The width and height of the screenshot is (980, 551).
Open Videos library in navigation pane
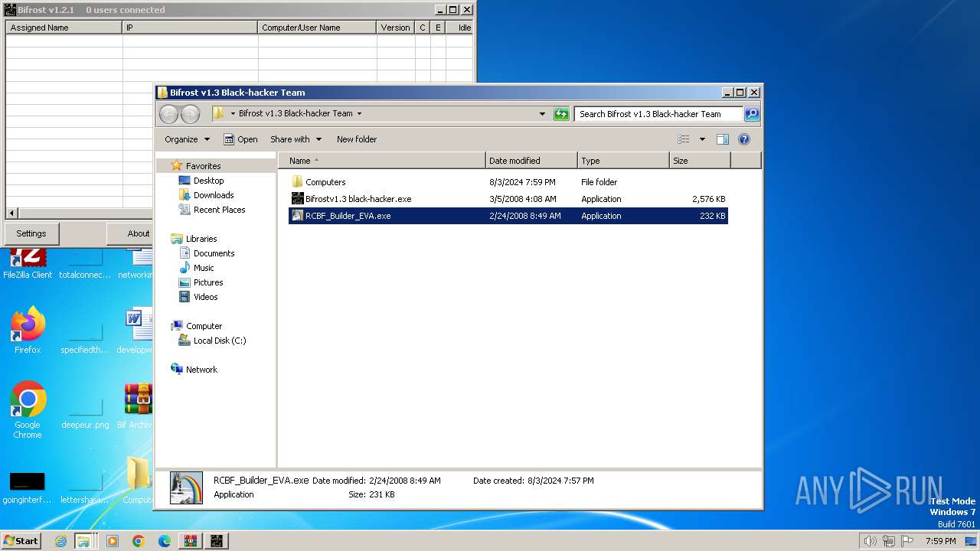(x=205, y=297)
